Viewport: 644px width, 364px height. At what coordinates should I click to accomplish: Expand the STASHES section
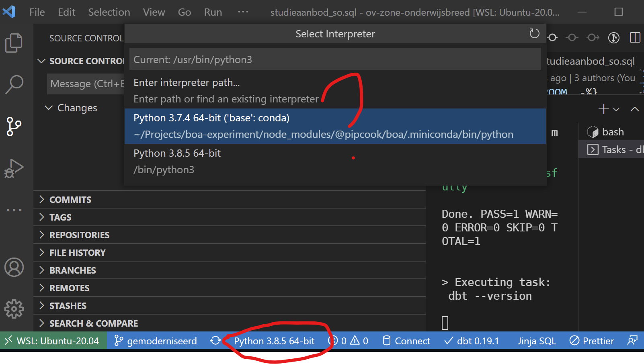68,305
